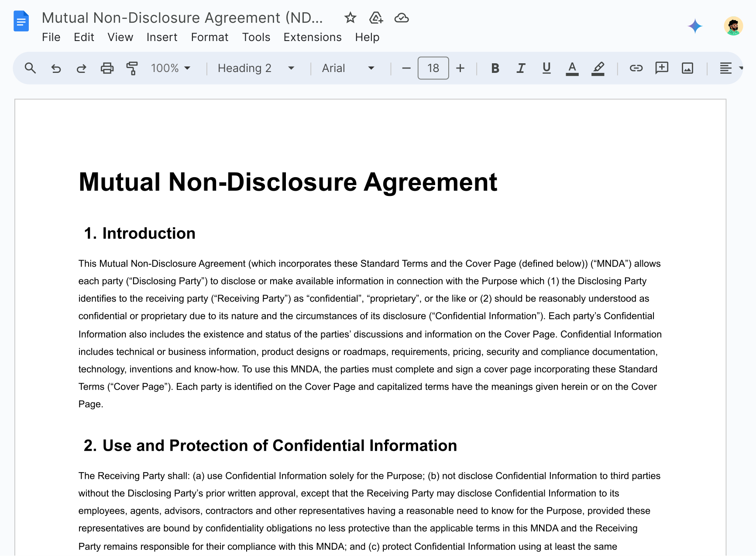The width and height of the screenshot is (756, 556).
Task: Click the search magnifier icon in toolbar
Action: tap(30, 68)
